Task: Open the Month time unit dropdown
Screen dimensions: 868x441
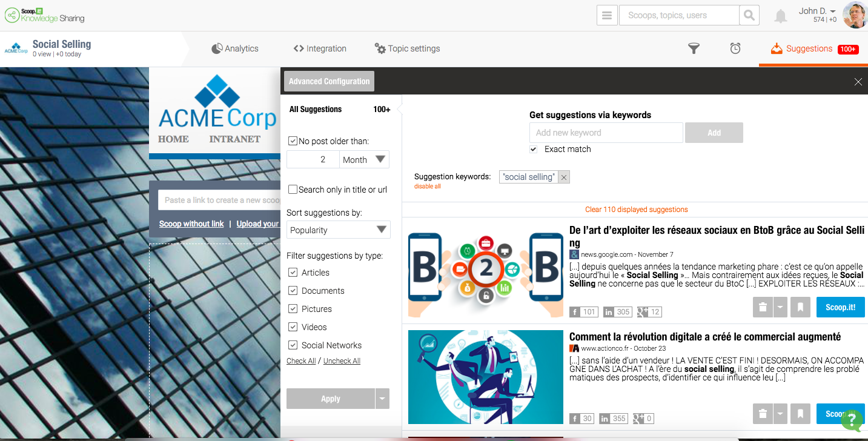Action: [x=364, y=159]
